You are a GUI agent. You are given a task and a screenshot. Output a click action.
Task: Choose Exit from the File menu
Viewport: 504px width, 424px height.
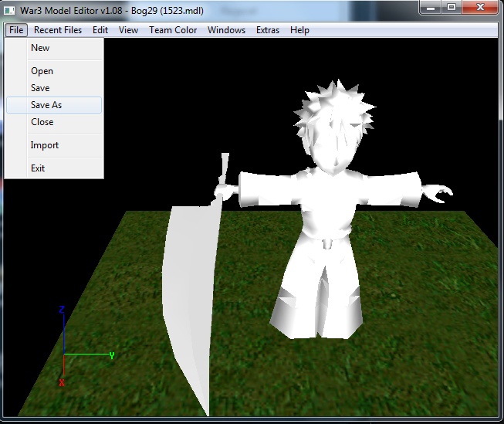pos(54,168)
